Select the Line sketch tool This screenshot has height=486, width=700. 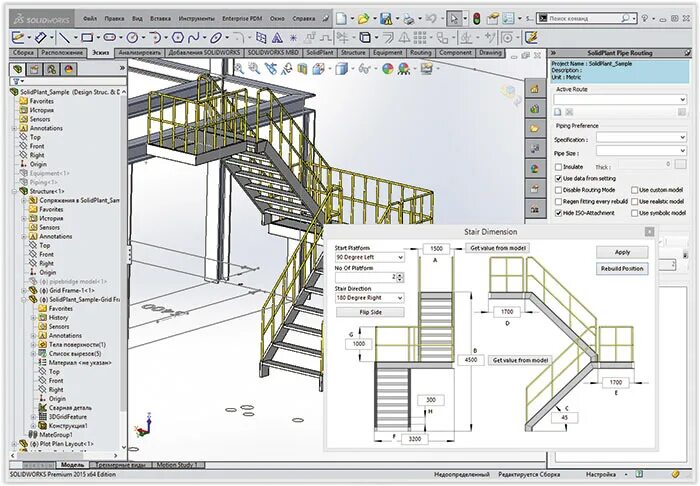65,38
